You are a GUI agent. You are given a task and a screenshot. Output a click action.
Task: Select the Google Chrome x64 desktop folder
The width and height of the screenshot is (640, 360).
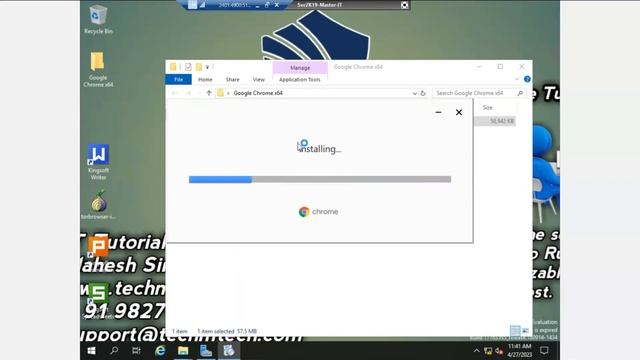click(98, 69)
